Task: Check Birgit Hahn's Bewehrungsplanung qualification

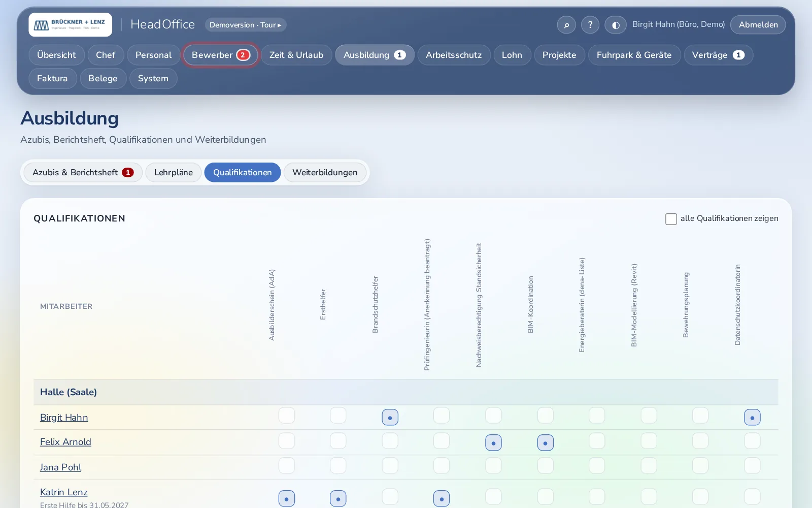Action: (x=700, y=416)
